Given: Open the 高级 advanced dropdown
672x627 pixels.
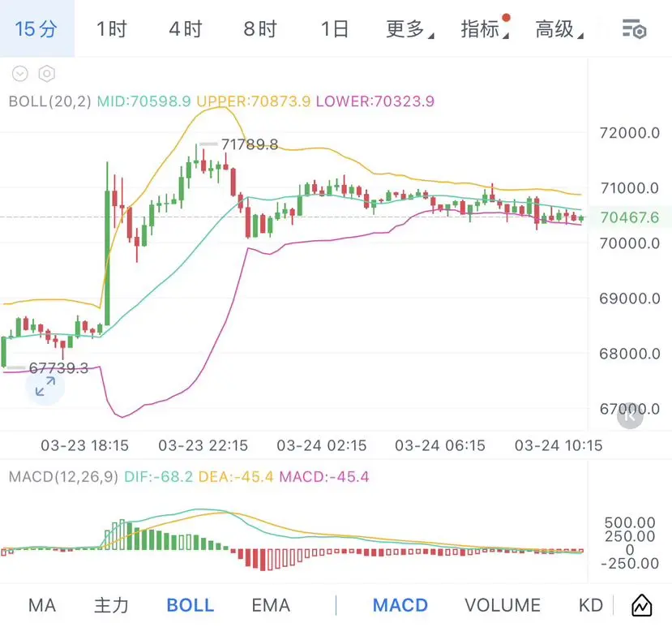Looking at the screenshot, I should pos(559,29).
